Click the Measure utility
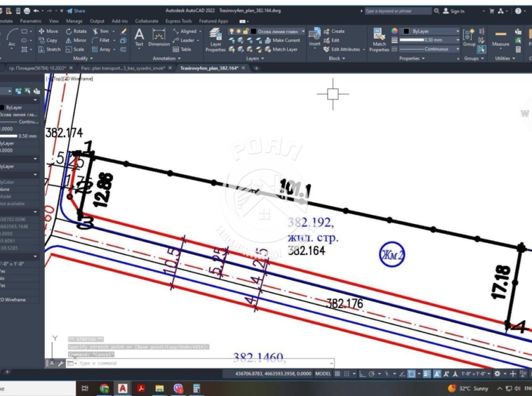The image size is (532, 396). click(500, 38)
